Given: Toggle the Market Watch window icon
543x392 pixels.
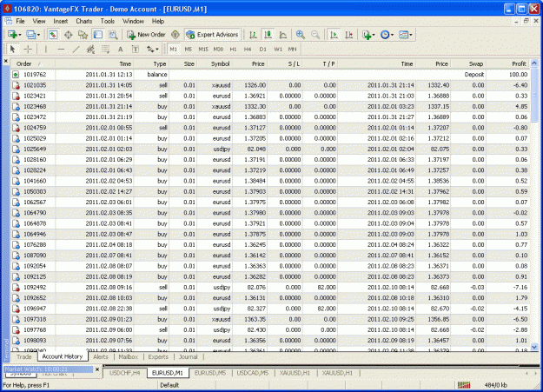Looking at the screenshot, I should tap(53, 35).
